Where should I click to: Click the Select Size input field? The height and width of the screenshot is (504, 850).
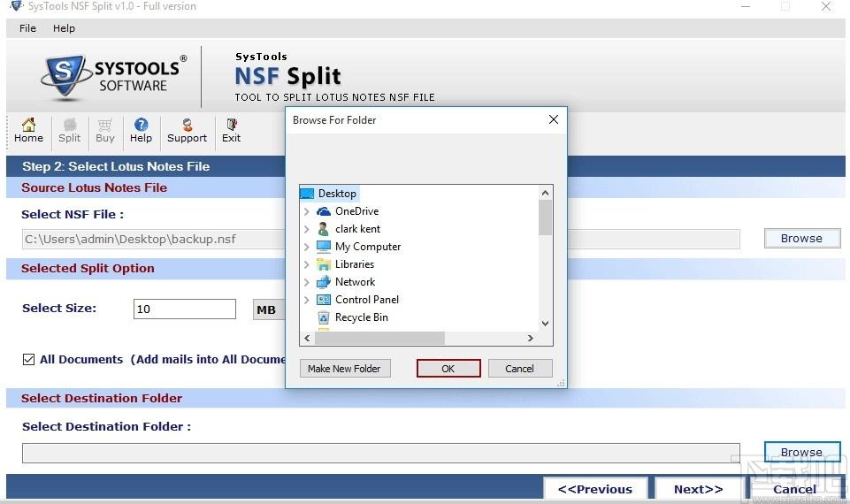tap(184, 309)
